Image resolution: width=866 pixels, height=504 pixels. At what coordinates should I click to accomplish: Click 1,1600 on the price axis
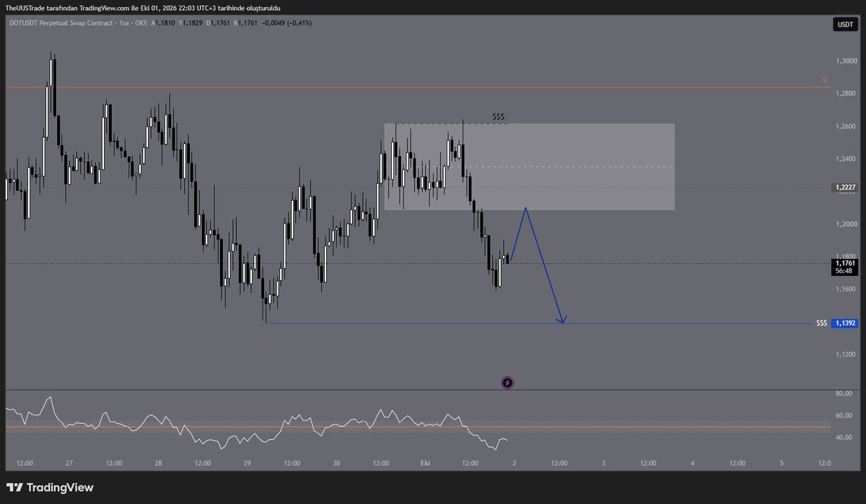pyautogui.click(x=844, y=289)
